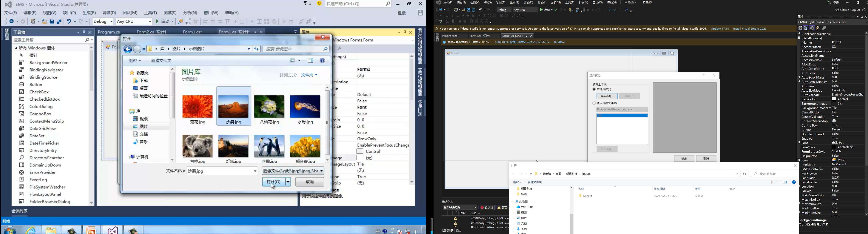Viewport: 868px width, 234px height.
Task: Toggle the toolbox panel pin in EMS window
Action: coord(84,32)
